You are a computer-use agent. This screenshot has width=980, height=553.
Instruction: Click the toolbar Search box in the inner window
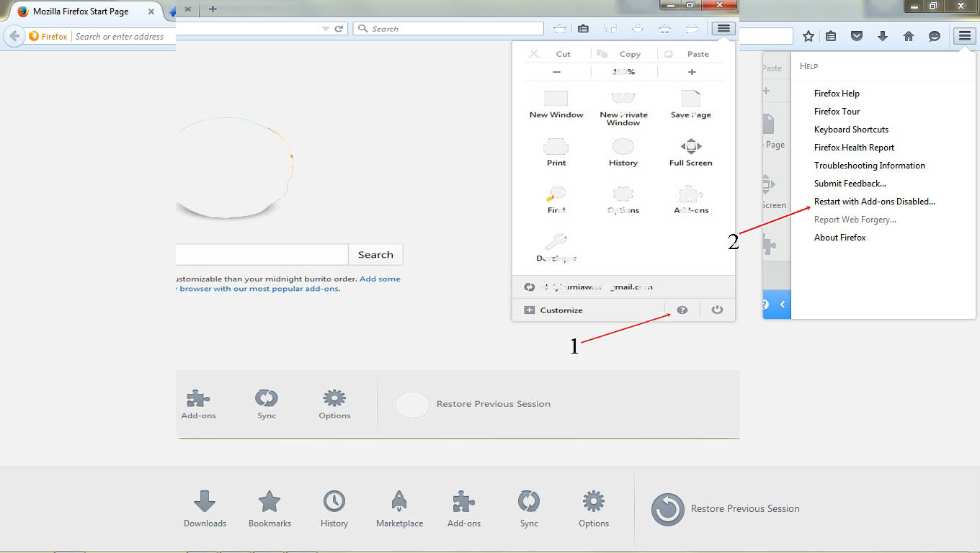(x=448, y=29)
